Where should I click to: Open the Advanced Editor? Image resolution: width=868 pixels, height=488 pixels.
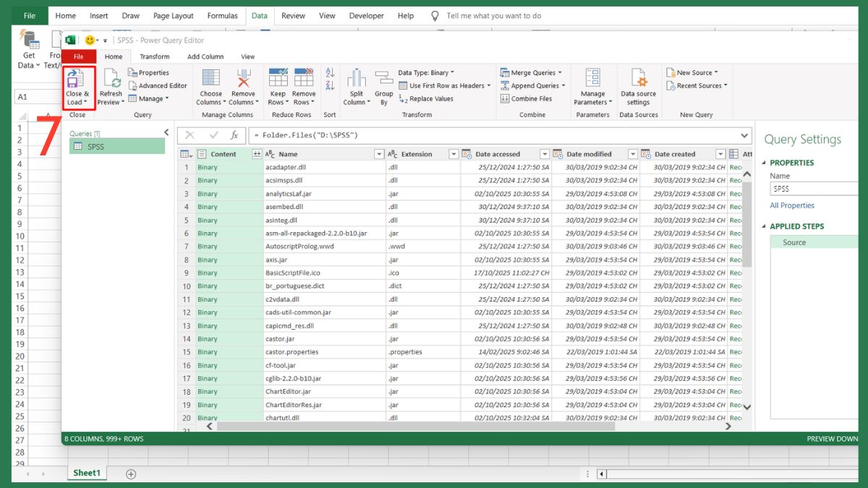coord(158,85)
